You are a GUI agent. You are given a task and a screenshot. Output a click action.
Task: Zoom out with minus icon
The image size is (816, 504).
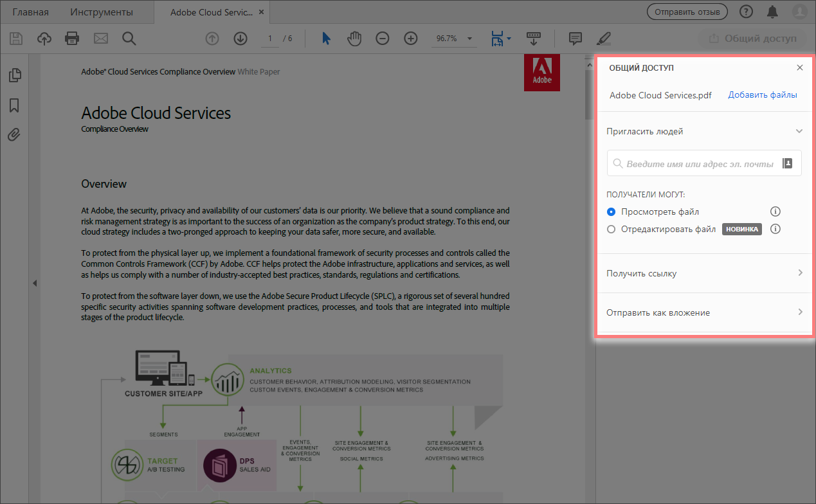point(383,39)
